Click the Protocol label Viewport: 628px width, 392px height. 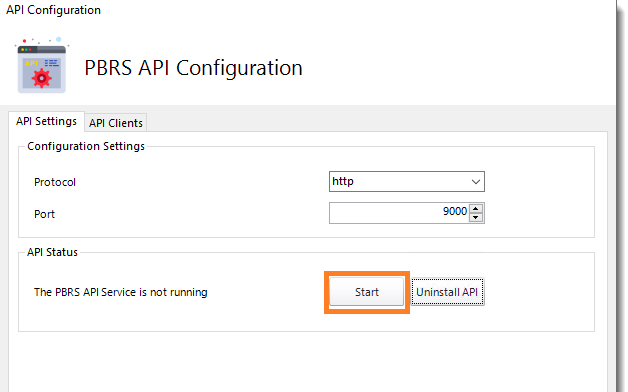point(55,182)
